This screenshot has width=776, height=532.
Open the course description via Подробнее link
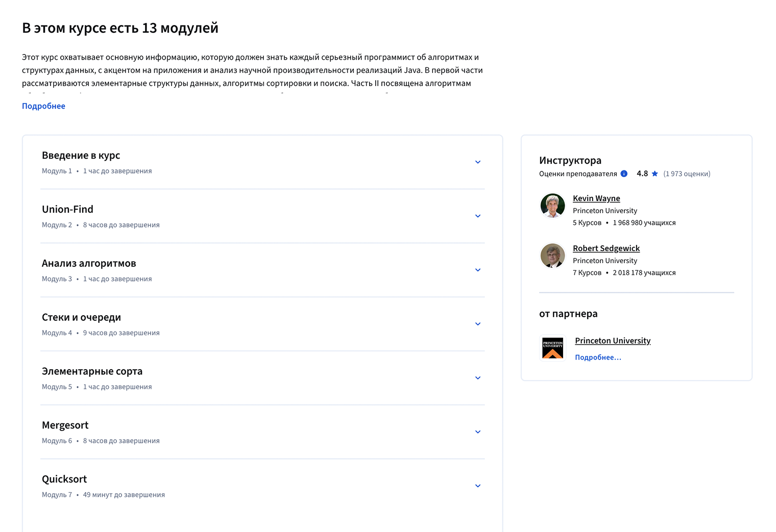click(43, 106)
